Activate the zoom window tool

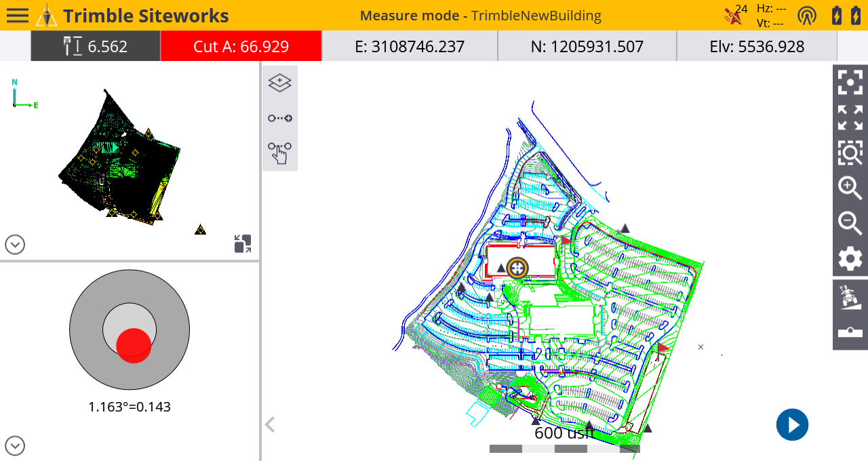click(x=850, y=153)
